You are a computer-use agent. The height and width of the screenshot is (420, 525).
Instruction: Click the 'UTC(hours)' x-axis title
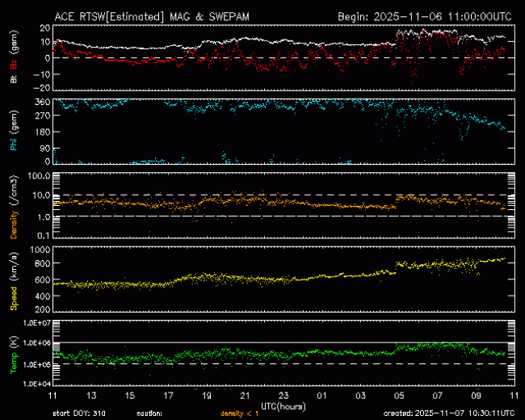pyautogui.click(x=283, y=407)
